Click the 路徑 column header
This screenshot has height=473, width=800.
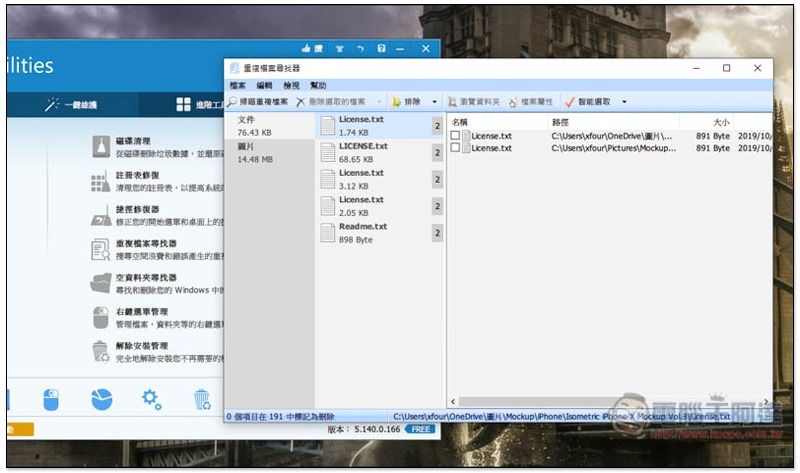[560, 122]
